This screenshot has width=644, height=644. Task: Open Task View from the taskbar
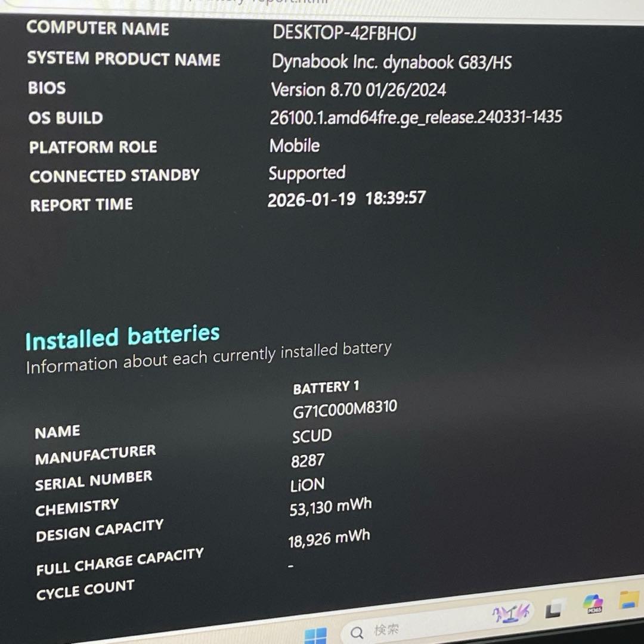[x=554, y=609]
